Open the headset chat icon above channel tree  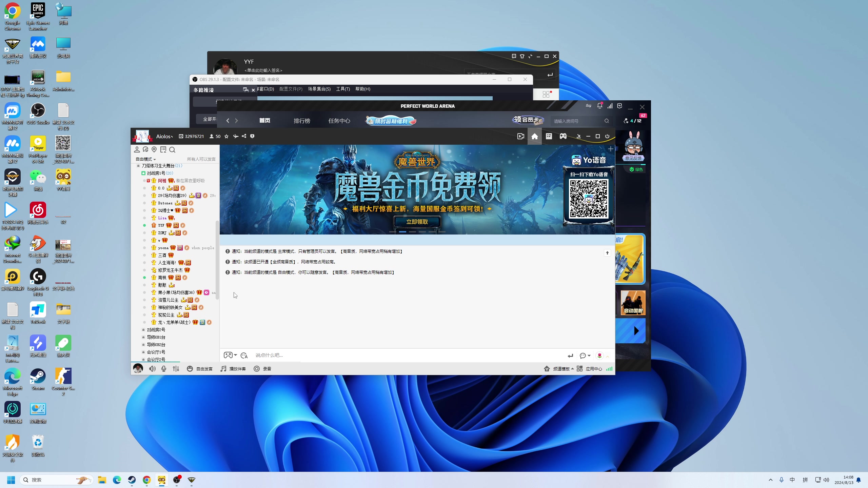coord(145,149)
